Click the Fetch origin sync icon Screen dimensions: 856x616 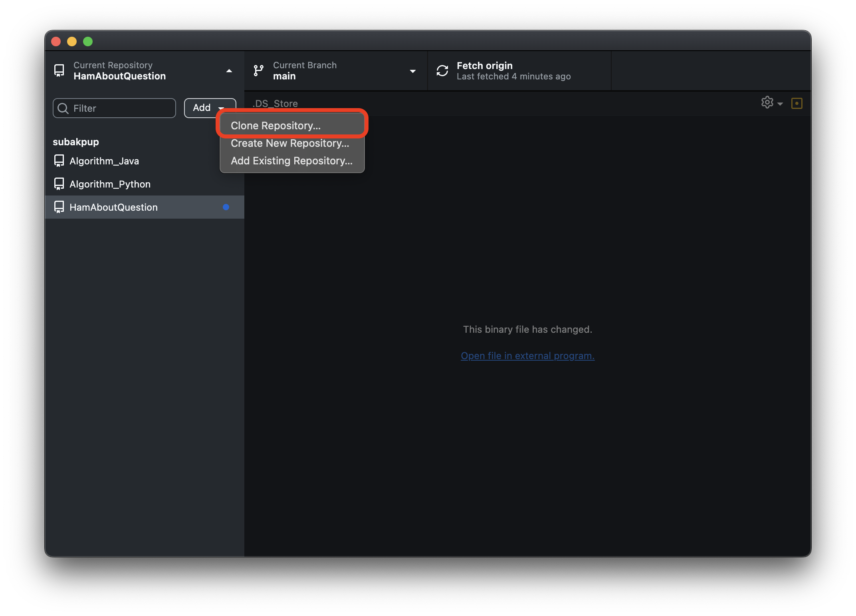pyautogui.click(x=442, y=71)
